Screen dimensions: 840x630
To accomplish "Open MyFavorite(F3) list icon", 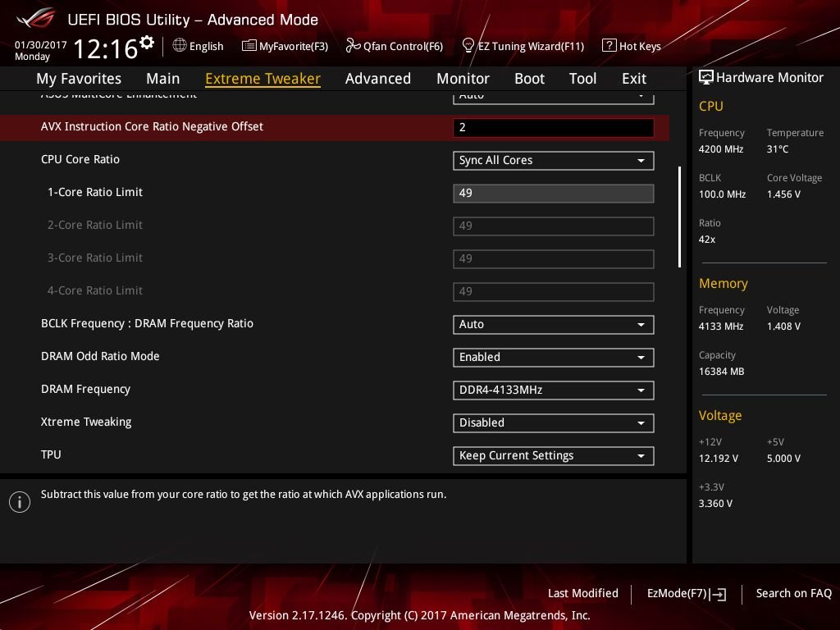I will click(249, 46).
